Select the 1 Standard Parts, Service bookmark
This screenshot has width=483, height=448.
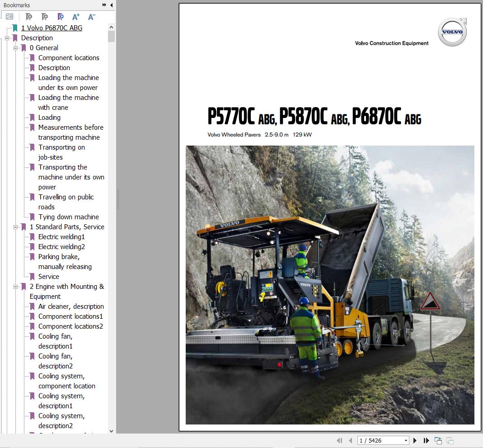(x=67, y=227)
